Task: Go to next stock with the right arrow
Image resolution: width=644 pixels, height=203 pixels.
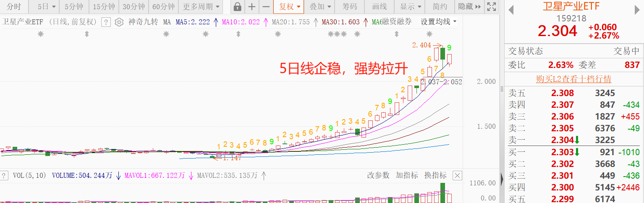Action: [x=638, y=10]
